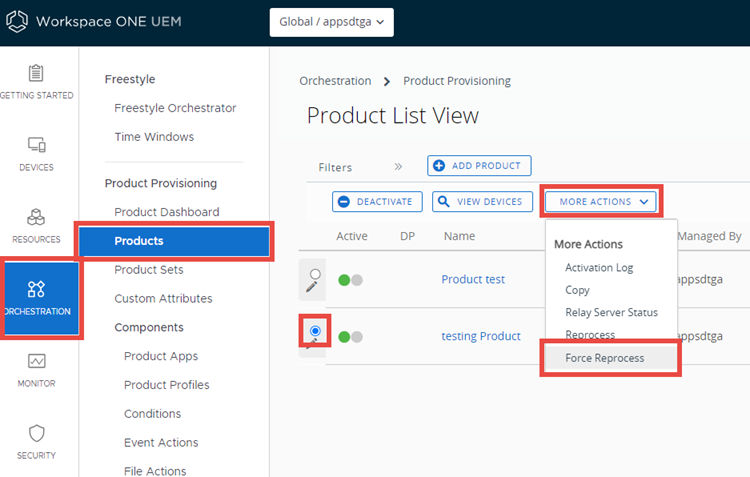Viewport: 750px width, 477px height.
Task: Open the Devices section icon
Action: tap(36, 144)
